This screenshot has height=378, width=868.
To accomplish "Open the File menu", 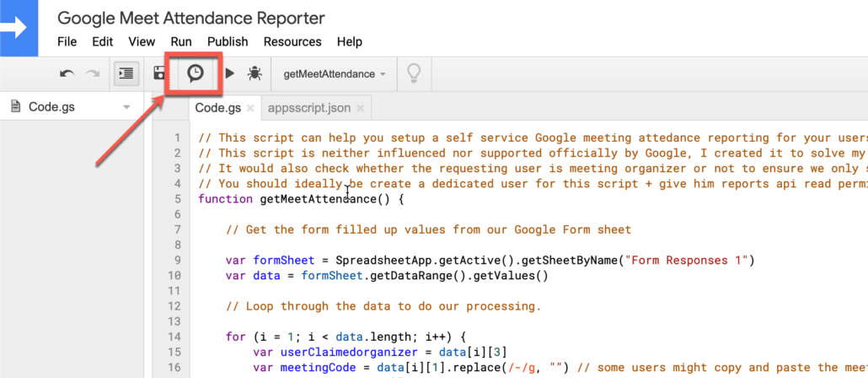I will pos(67,41).
